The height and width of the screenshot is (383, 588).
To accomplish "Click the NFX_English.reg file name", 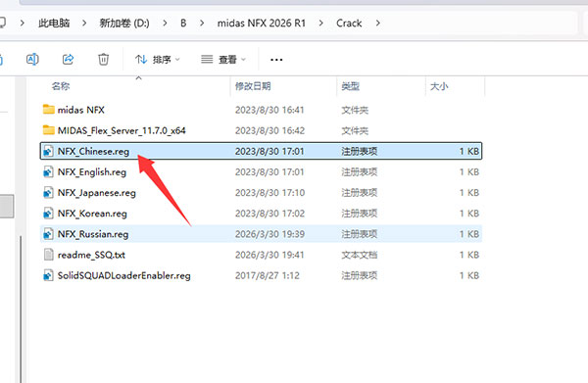I will (x=92, y=172).
